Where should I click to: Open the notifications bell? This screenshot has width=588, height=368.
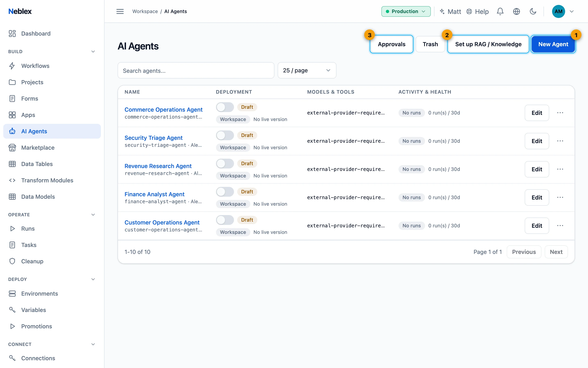pyautogui.click(x=500, y=11)
